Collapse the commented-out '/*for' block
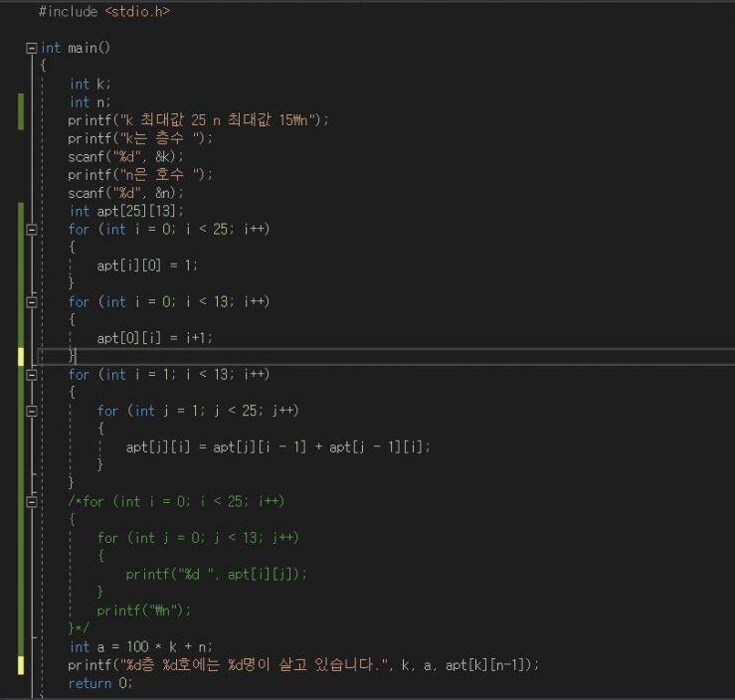 click(x=32, y=502)
